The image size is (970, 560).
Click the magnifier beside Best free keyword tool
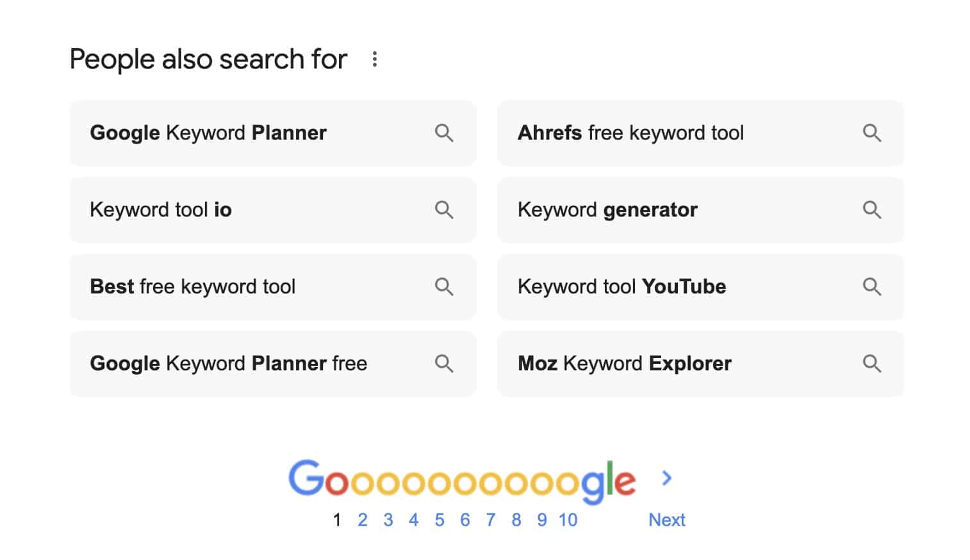pyautogui.click(x=445, y=287)
